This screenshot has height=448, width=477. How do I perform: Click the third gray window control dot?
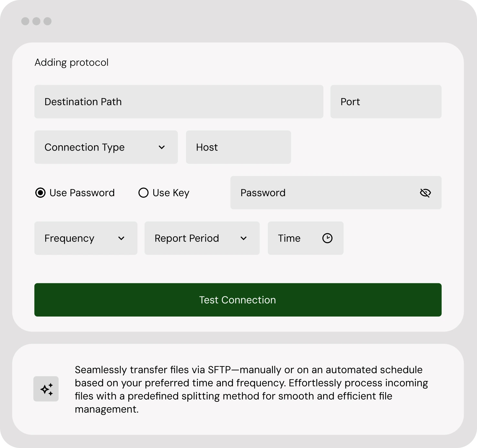click(x=48, y=21)
